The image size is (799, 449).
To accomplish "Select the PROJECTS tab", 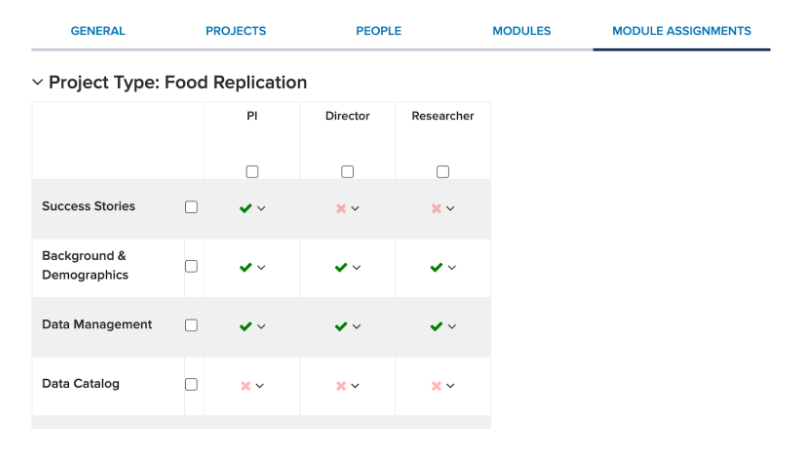I will [x=236, y=31].
